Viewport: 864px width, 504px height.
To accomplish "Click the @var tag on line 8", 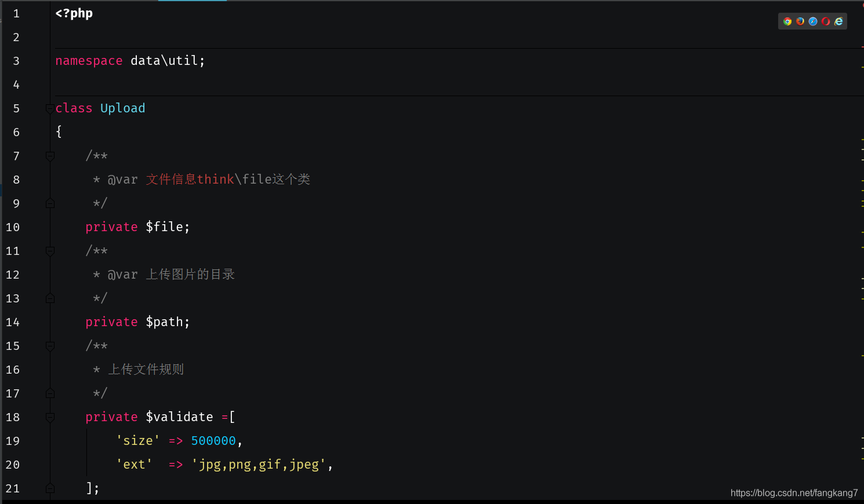I will tap(123, 180).
